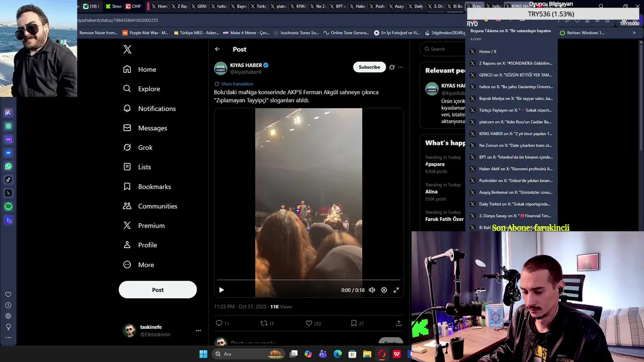Image resolution: width=644 pixels, height=362 pixels.
Task: Open WhatsApp in Opera sidebar
Action: tap(8, 166)
